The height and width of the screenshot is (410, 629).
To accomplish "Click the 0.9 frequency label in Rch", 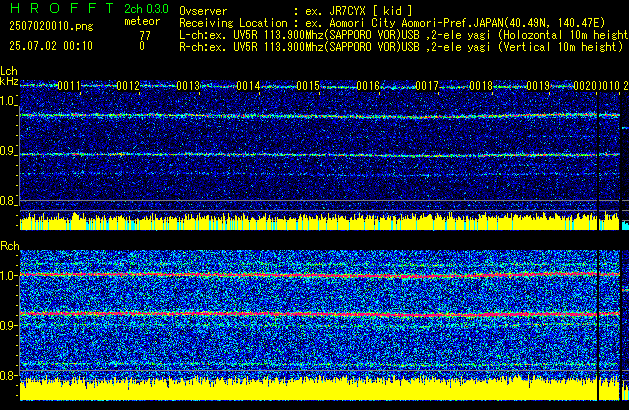I will click(x=8, y=325).
